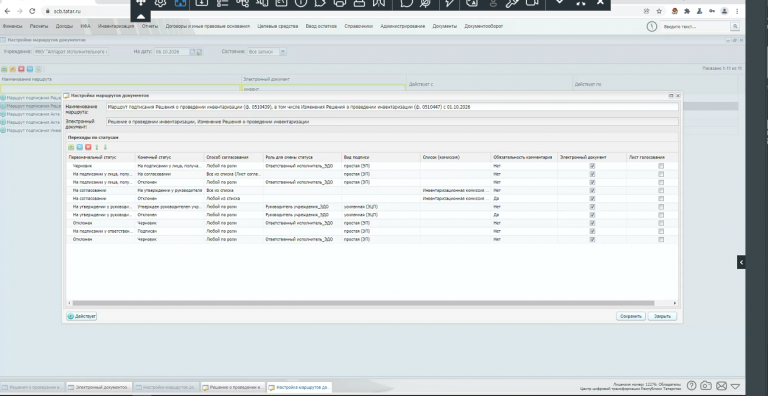Click the video camera icon in overlay toolbar

pyautogui.click(x=532, y=3)
